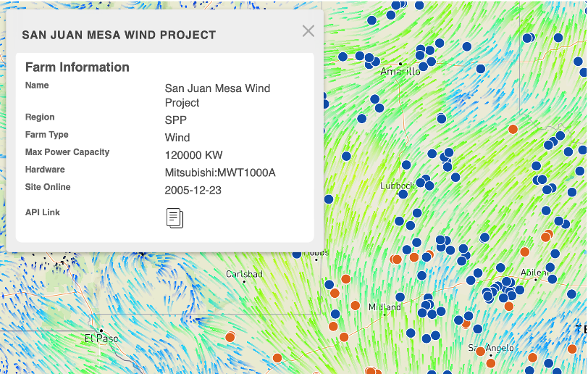This screenshot has width=588, height=374.
Task: Click the San Angelo city label on map
Action: (491, 348)
